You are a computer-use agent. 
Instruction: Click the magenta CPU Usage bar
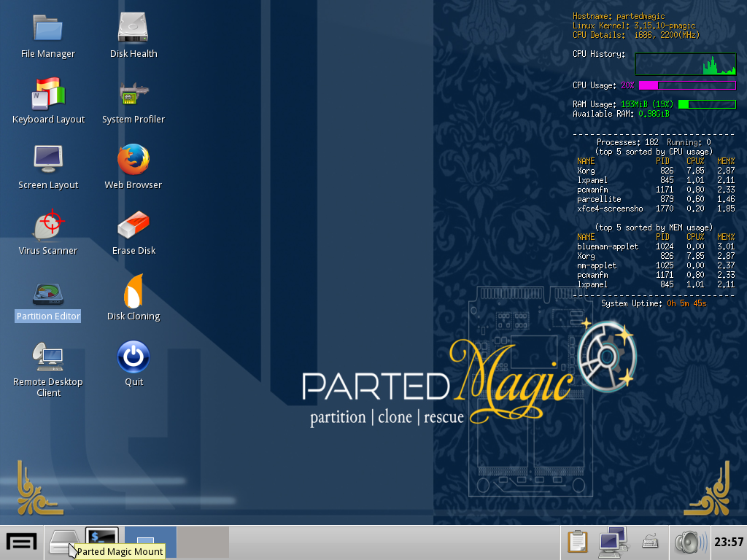click(687, 85)
